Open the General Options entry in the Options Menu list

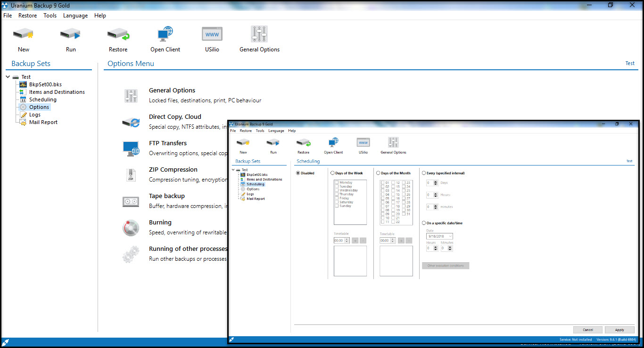coord(172,91)
